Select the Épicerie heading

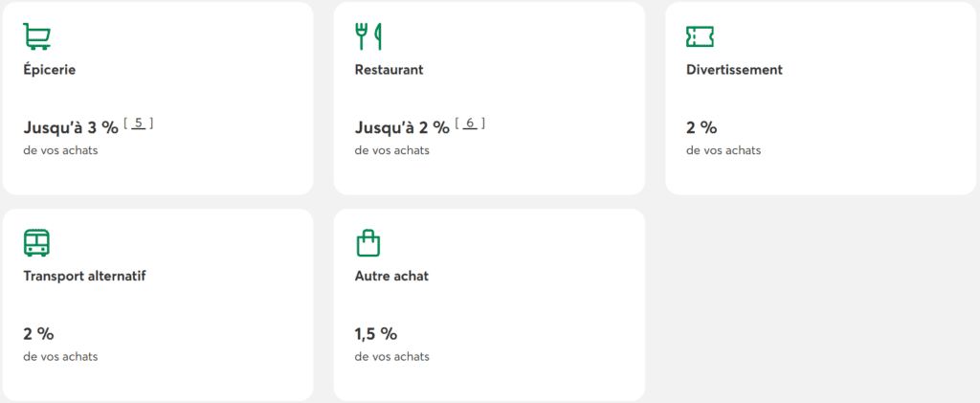click(x=50, y=70)
